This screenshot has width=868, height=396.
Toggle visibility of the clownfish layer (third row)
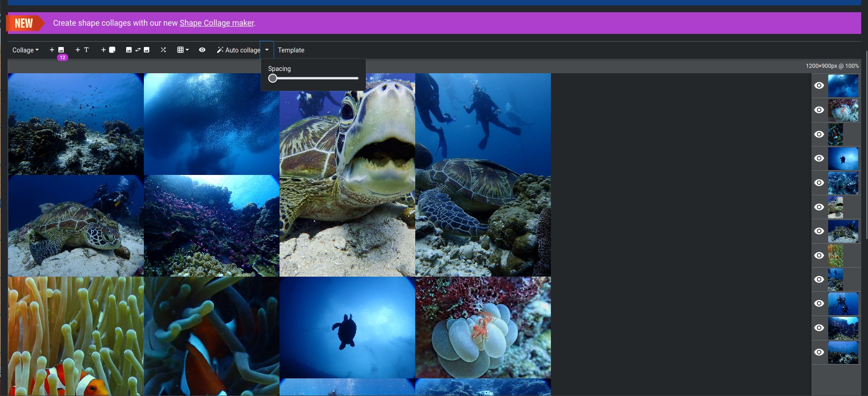coord(819,134)
